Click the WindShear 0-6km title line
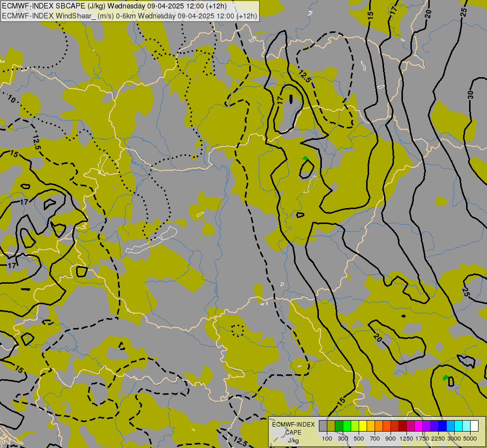The height and width of the screenshot is (448, 487). click(129, 16)
